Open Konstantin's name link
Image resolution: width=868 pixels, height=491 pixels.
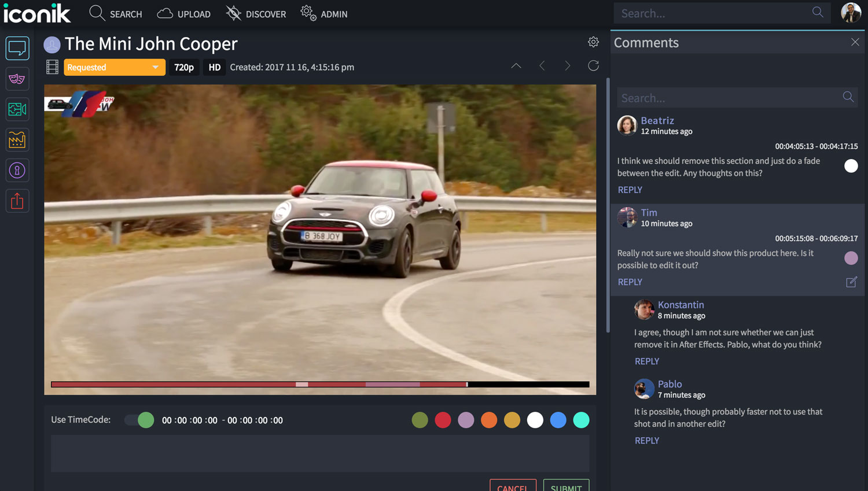[681, 305]
